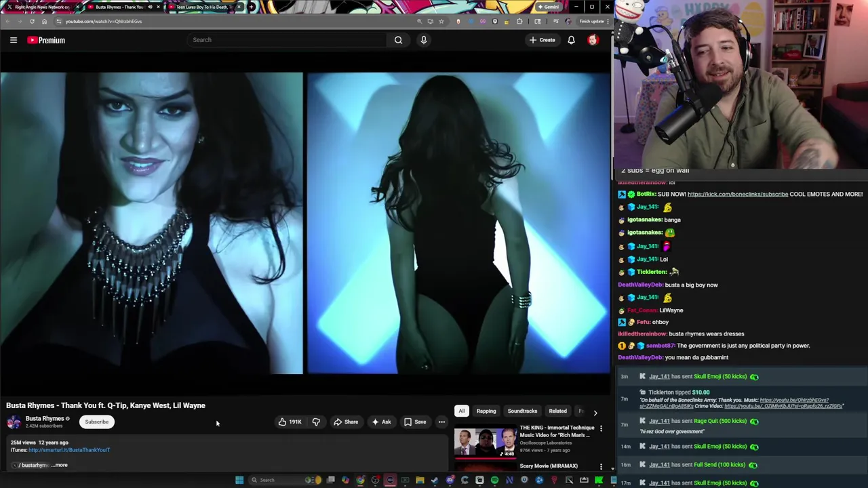Click the magnifier search button
Screen dimensions: 868x488
point(398,40)
